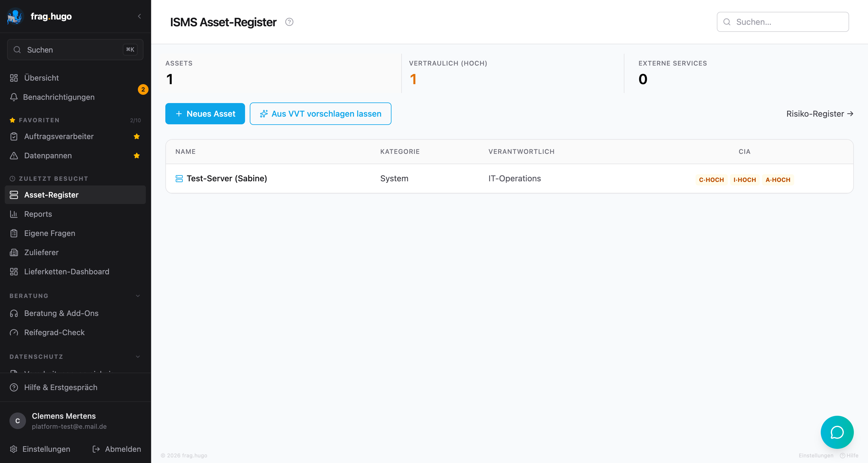
Task: Unfavorite Auftragsverarbeiter via its star
Action: click(x=136, y=136)
